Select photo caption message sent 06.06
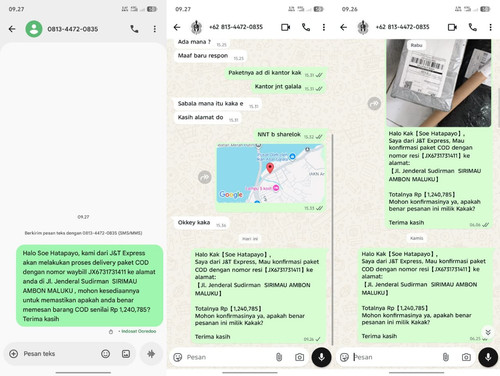Image resolution: width=500 pixels, height=376 pixels. pos(439,178)
